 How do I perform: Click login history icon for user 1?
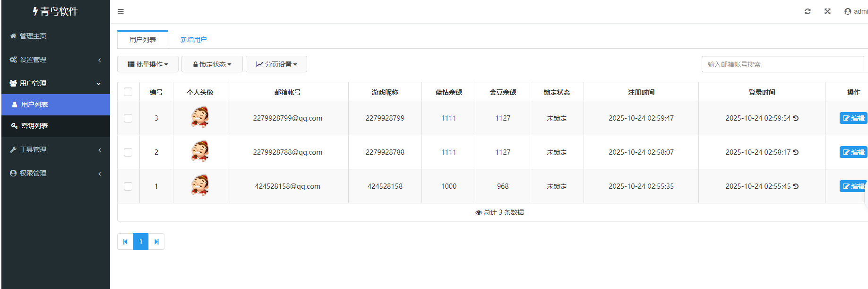796,186
